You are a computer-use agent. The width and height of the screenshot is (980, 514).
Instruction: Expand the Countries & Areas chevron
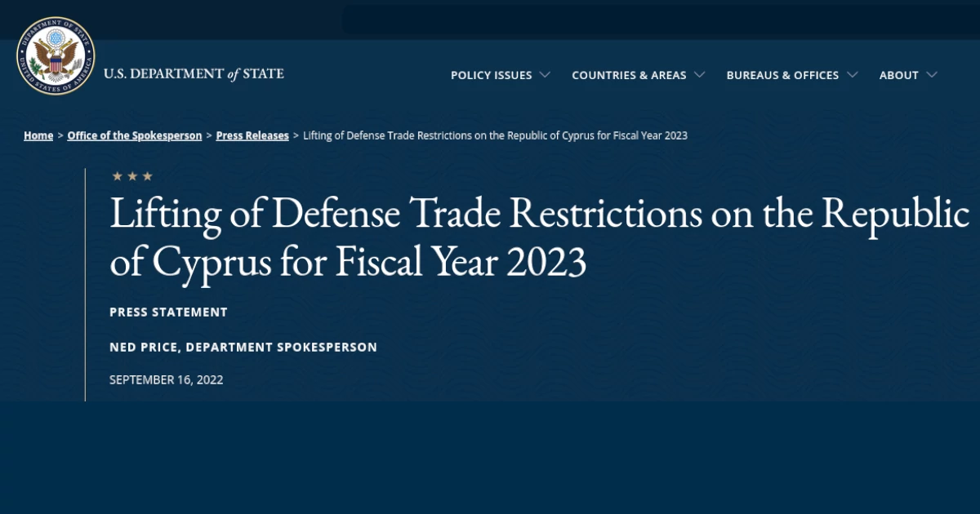tap(699, 75)
